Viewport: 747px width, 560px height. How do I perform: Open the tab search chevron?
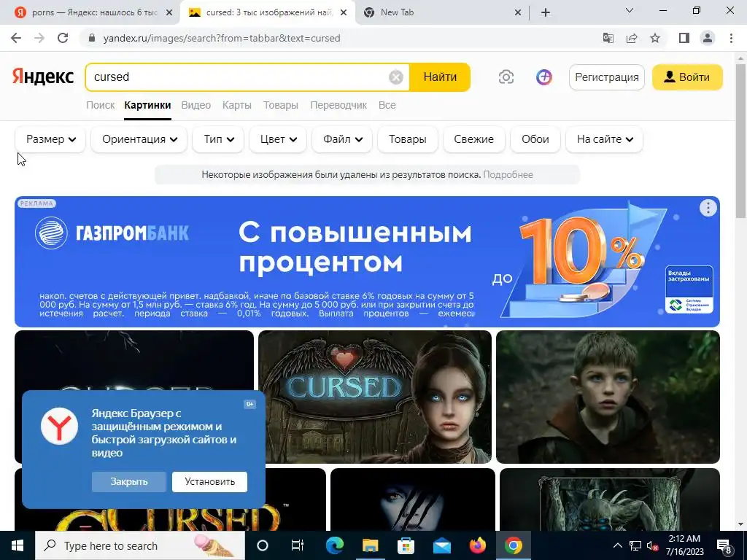(630, 10)
